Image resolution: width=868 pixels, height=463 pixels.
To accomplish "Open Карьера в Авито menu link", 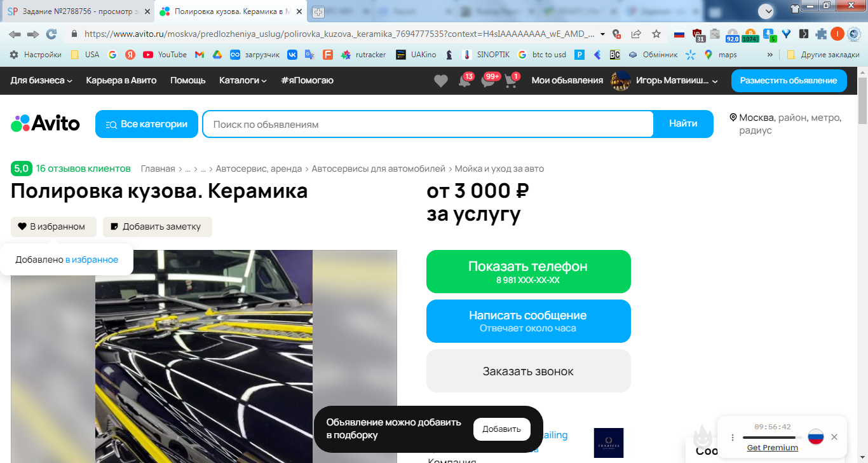I will click(121, 80).
